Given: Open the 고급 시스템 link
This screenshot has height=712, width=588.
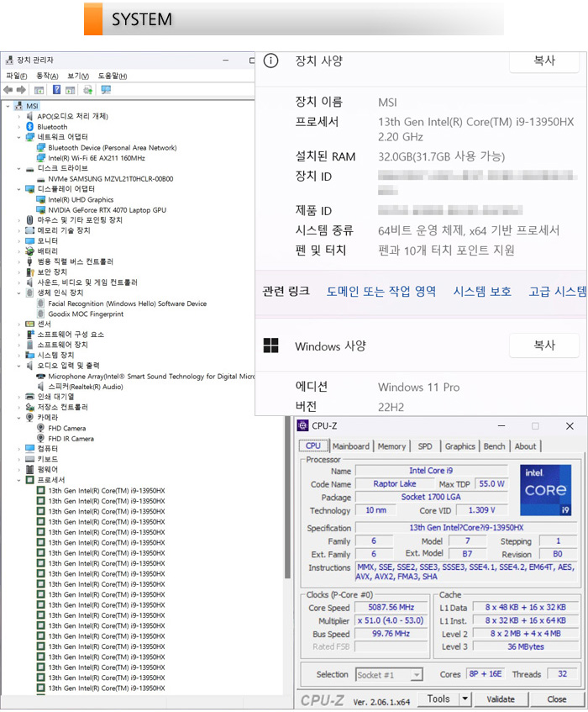Looking at the screenshot, I should 558,291.
